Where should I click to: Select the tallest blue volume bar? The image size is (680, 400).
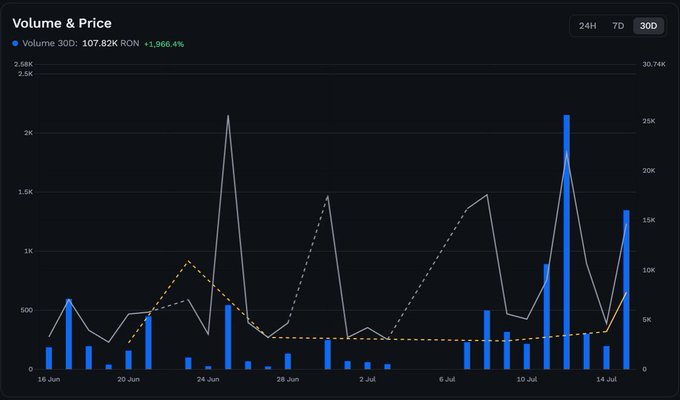pos(566,242)
